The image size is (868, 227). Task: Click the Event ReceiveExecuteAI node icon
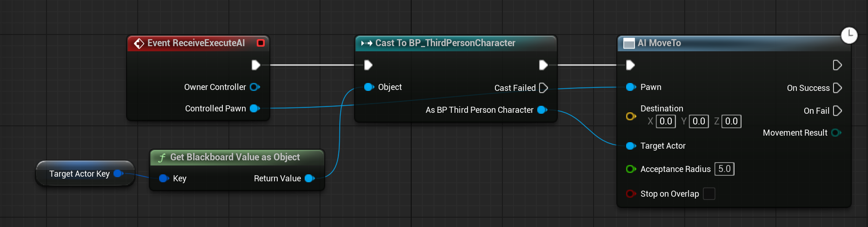pyautogui.click(x=139, y=43)
